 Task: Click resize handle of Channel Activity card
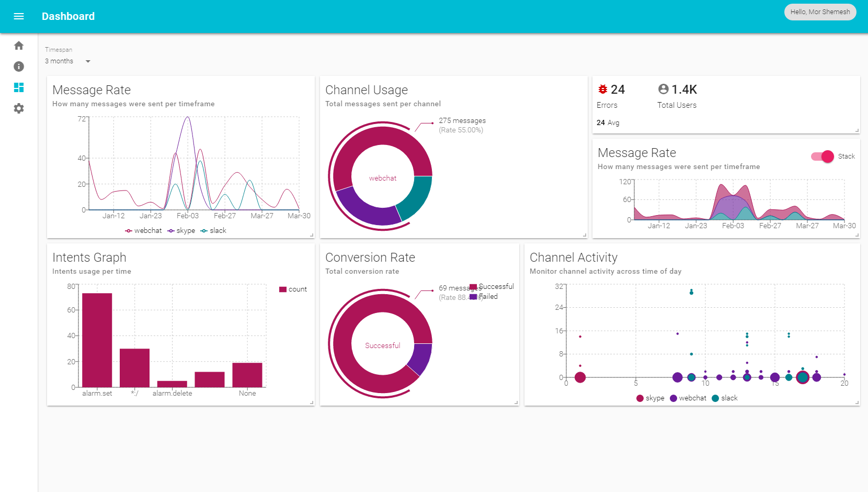tap(857, 402)
